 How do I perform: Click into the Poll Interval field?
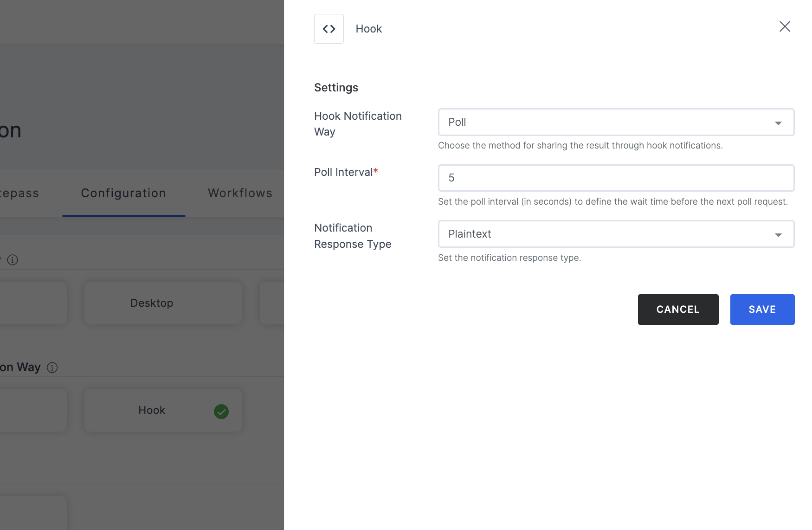click(616, 178)
